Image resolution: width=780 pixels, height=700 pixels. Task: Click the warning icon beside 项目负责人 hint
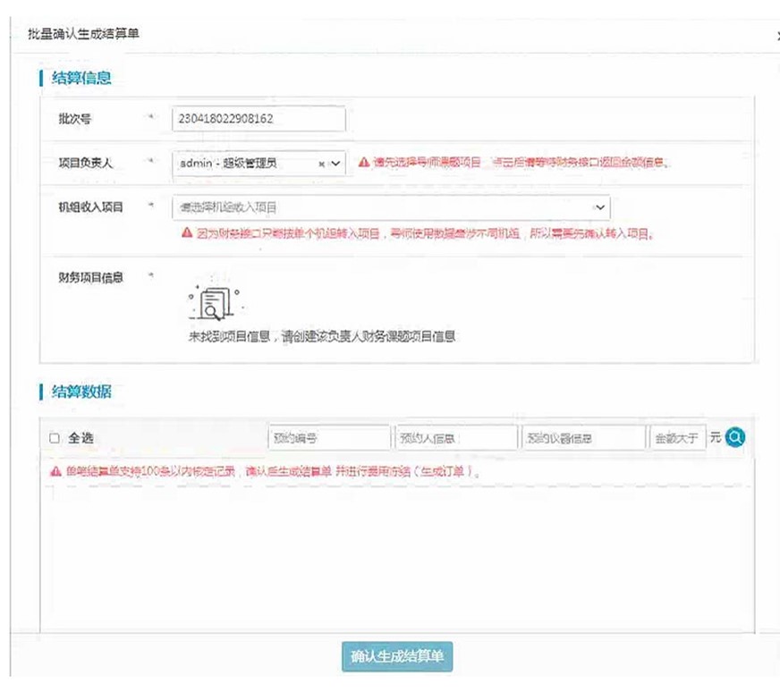pos(363,163)
